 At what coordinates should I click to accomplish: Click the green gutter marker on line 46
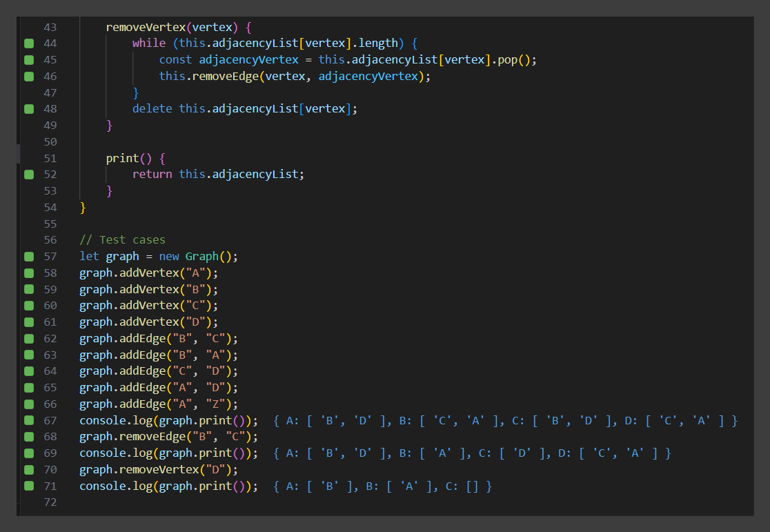(29, 76)
